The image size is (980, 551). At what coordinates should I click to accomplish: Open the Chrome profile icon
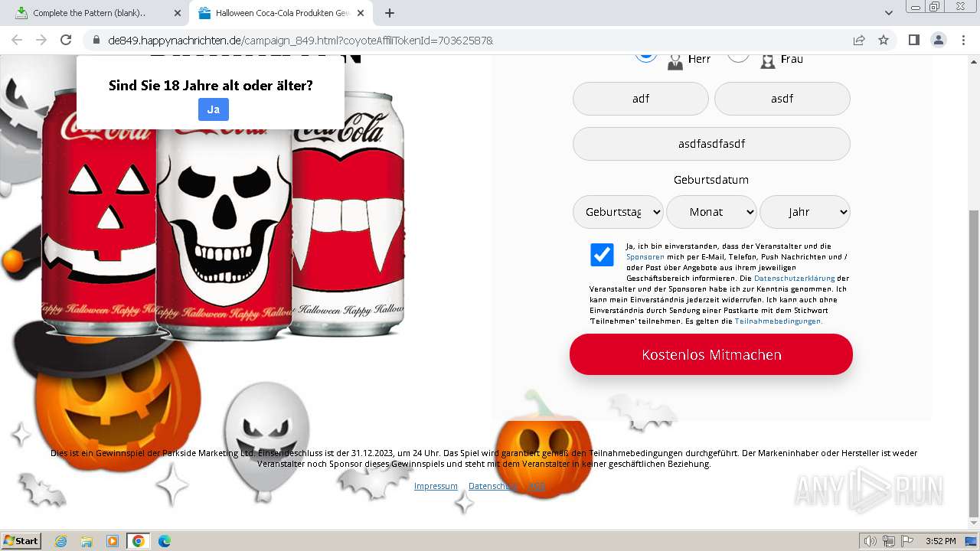tap(938, 40)
